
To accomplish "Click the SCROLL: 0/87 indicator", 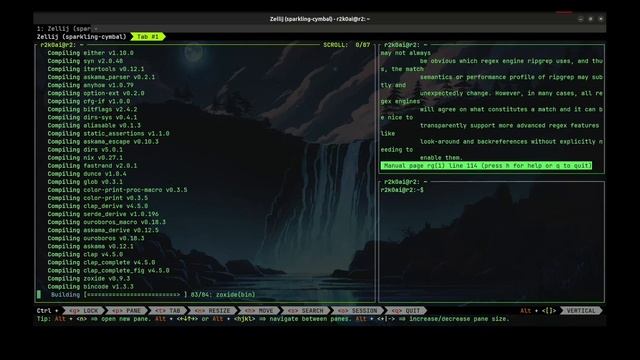I will (347, 45).
